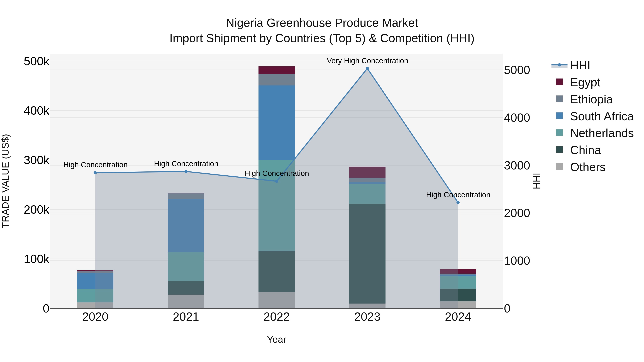
Task: Click the 'High Concentration' label above 2021
Action: click(x=186, y=164)
